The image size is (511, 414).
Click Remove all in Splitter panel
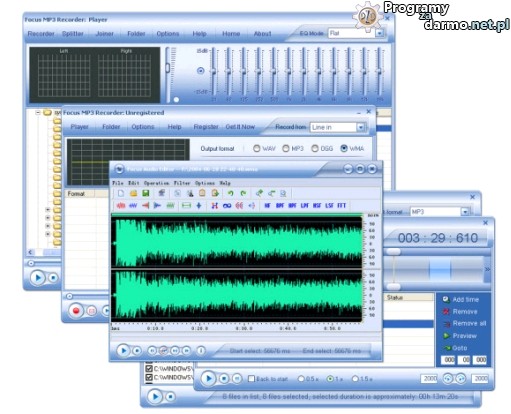[464, 323]
